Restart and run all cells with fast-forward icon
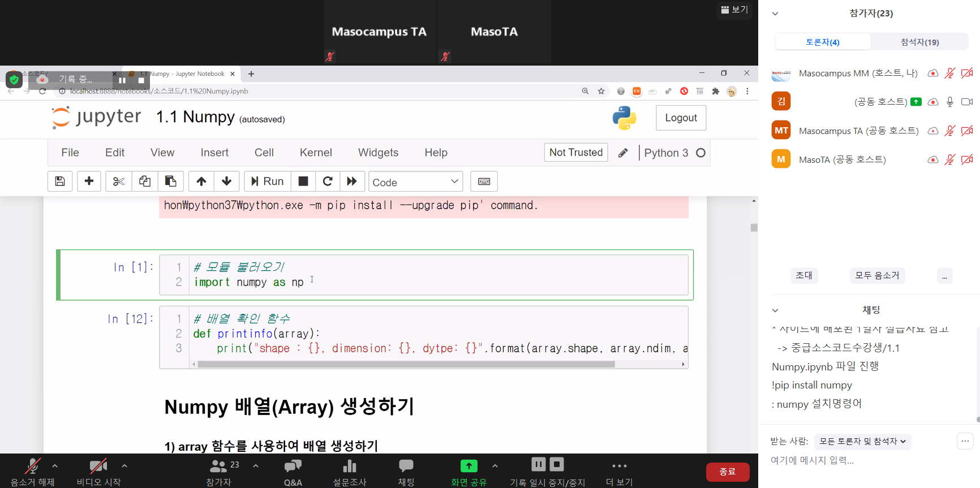Viewport: 980px width, 488px height. click(352, 182)
